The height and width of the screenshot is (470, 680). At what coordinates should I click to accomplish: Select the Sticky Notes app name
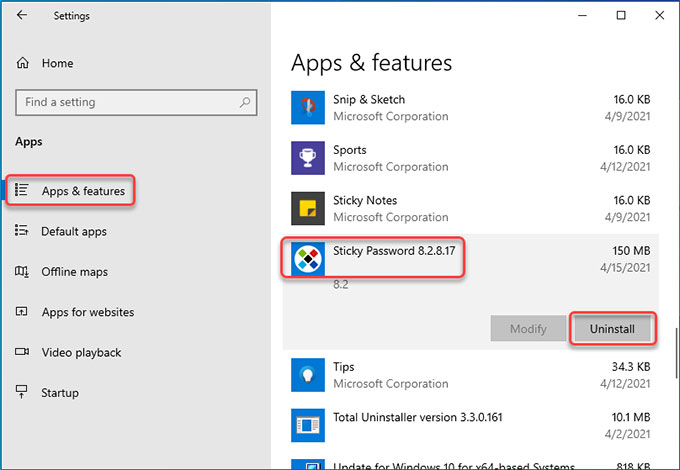pyautogui.click(x=365, y=201)
